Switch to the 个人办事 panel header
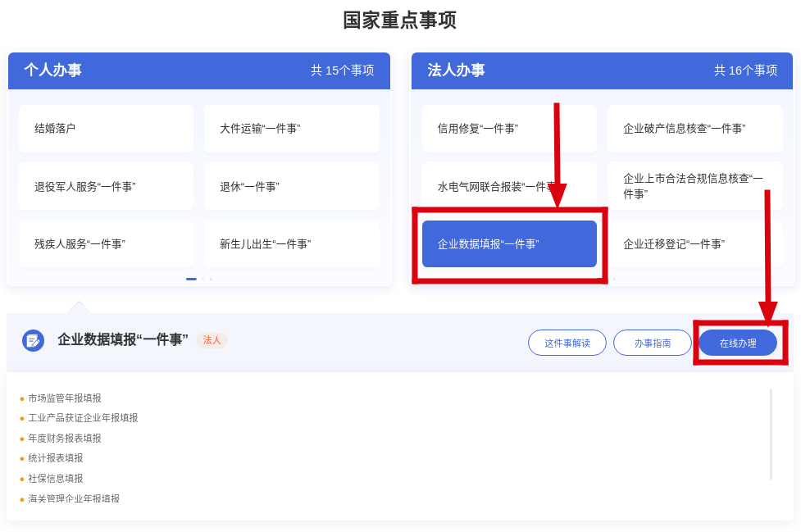 pyautogui.click(x=53, y=70)
